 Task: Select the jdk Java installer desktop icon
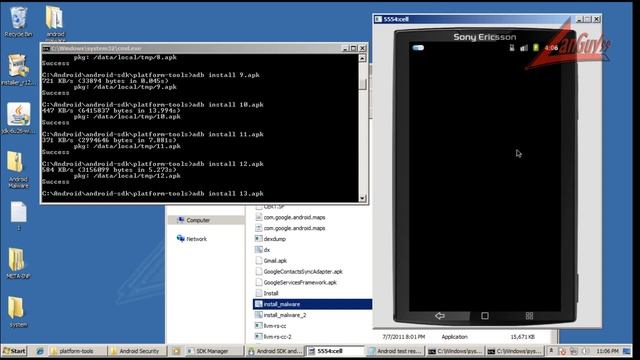(18, 118)
